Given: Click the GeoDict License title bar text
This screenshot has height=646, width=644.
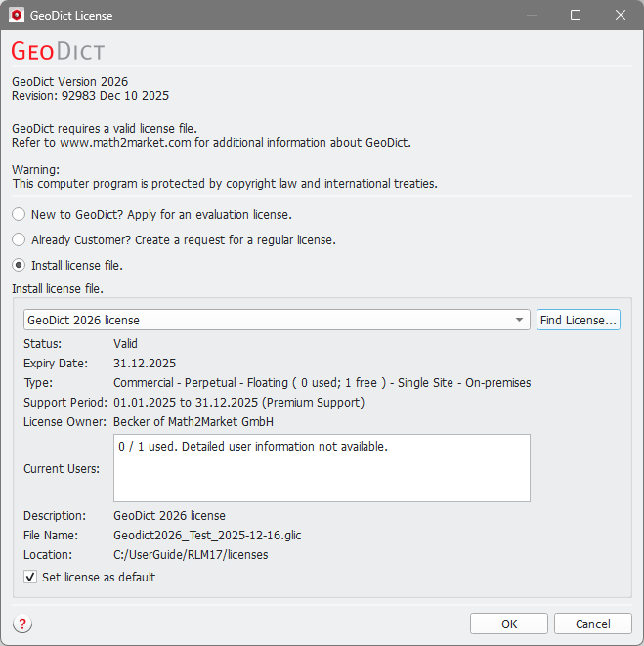Looking at the screenshot, I should 73,15.
